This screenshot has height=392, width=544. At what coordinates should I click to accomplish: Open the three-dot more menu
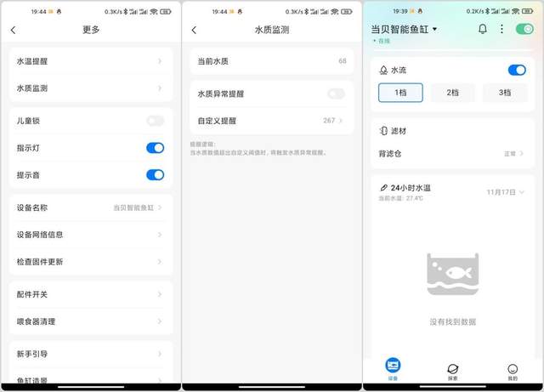click(x=501, y=29)
